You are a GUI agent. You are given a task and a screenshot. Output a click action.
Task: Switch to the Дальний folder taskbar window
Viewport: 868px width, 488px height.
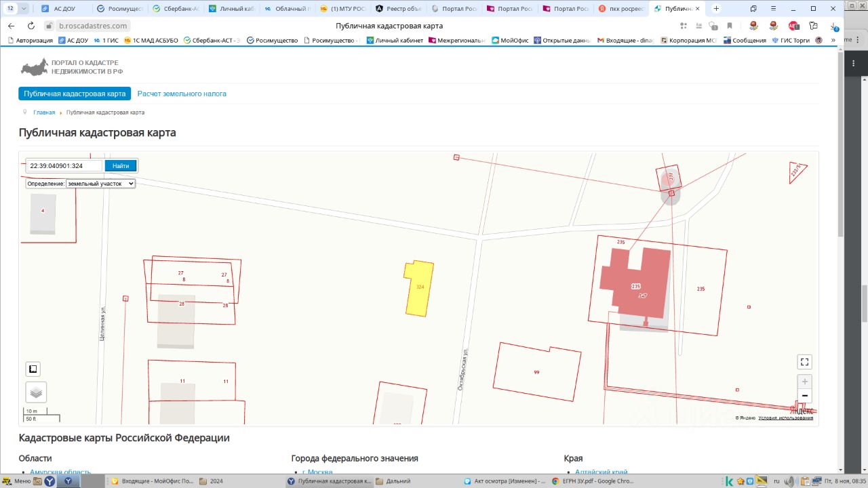tap(418, 481)
